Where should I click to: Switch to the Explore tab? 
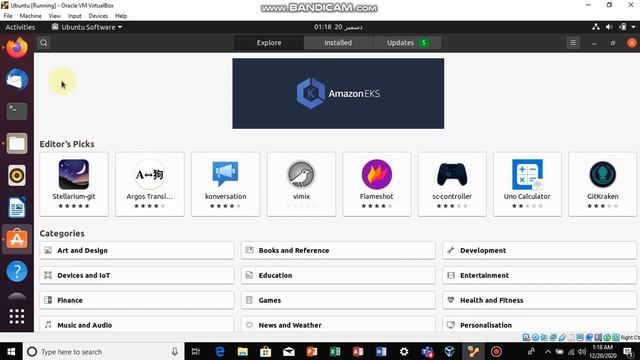pyautogui.click(x=269, y=42)
